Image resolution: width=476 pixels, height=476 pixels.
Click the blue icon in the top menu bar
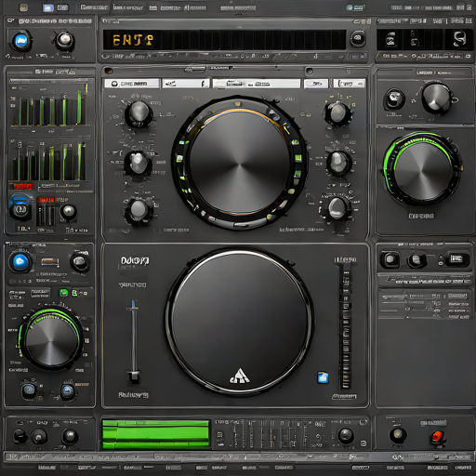tap(47, 7)
